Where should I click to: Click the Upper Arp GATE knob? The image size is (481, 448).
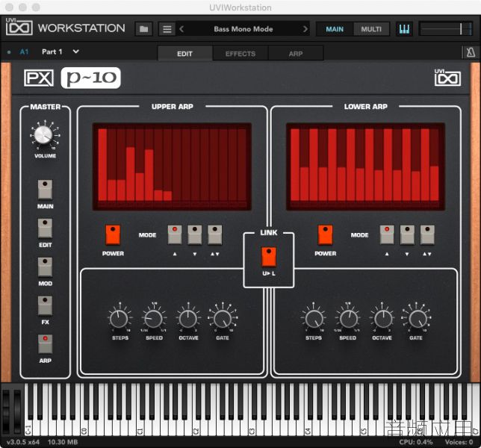[223, 319]
